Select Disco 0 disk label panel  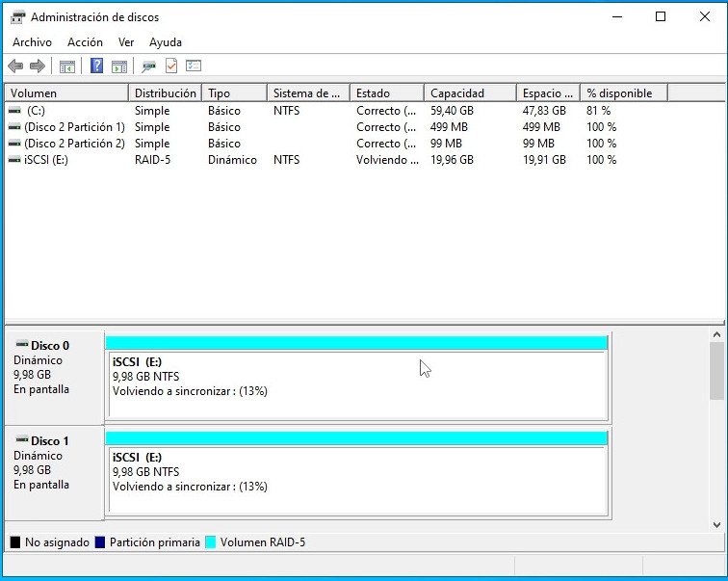53,376
